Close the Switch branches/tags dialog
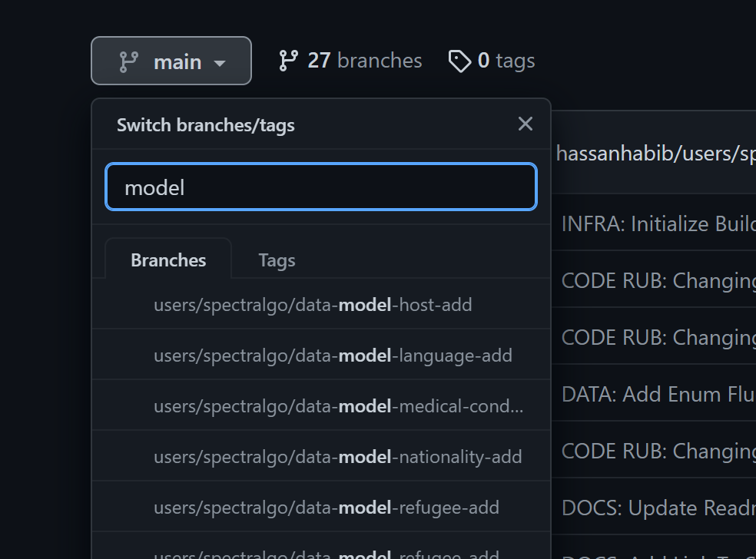This screenshot has width=756, height=559. point(526,124)
